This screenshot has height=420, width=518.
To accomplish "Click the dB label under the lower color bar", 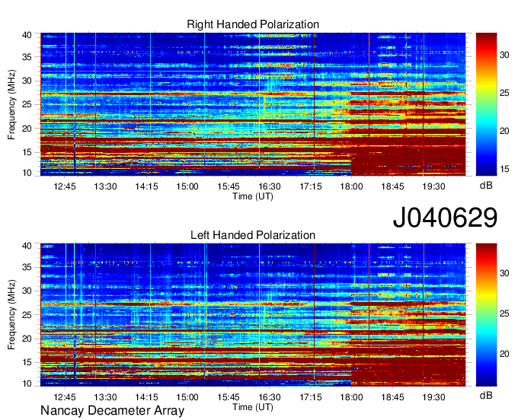I will click(x=486, y=395).
